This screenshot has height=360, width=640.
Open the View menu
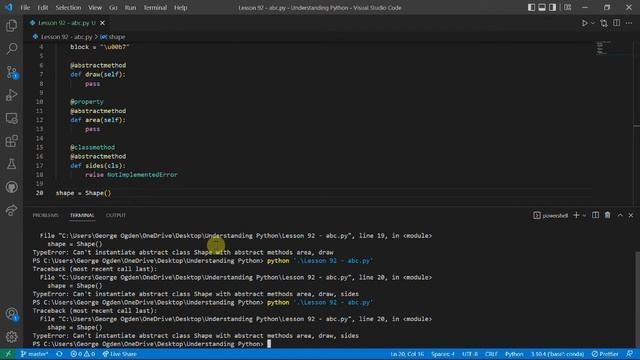pos(95,7)
